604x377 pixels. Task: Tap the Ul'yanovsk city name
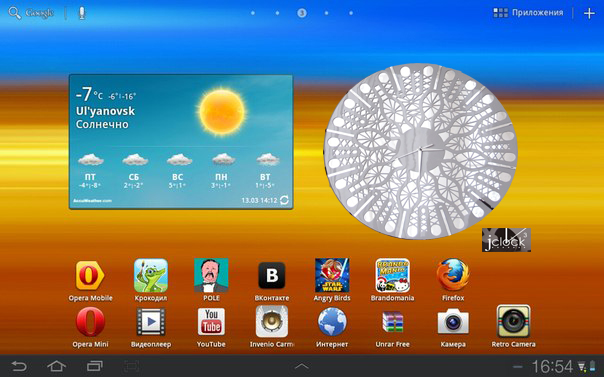(105, 111)
